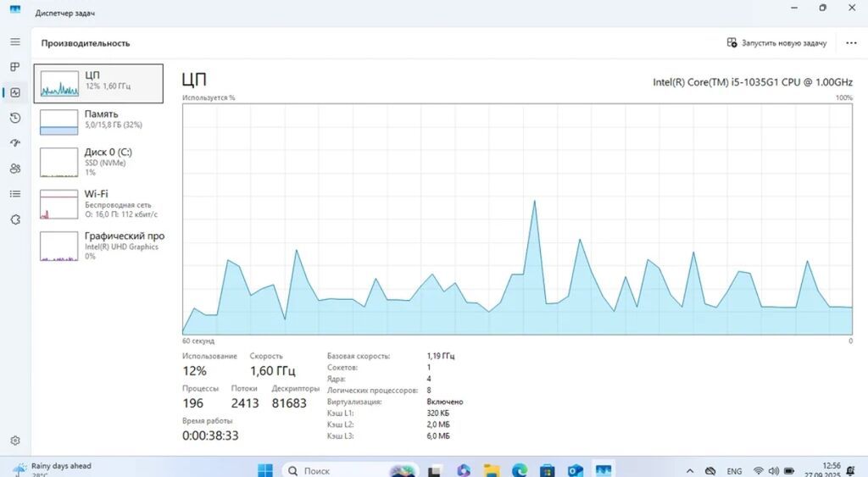Expand hidden system tray icons chevron
The height and width of the screenshot is (477, 868).
[690, 471]
